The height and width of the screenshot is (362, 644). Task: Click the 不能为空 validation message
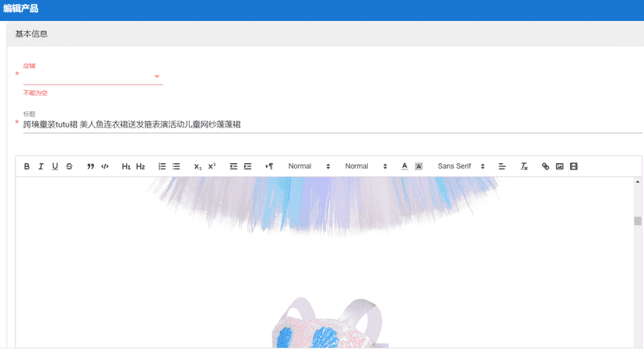tap(35, 93)
